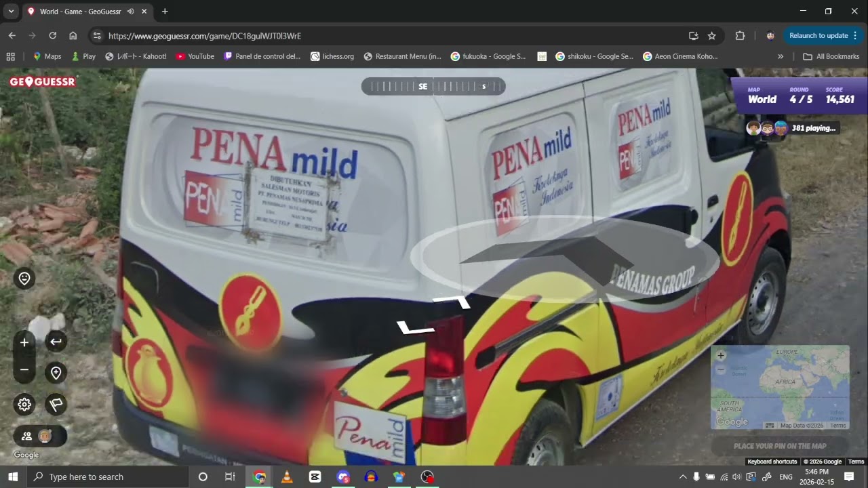
Task: Open the Aeon Cinema Koho bookmark
Action: (x=680, y=56)
